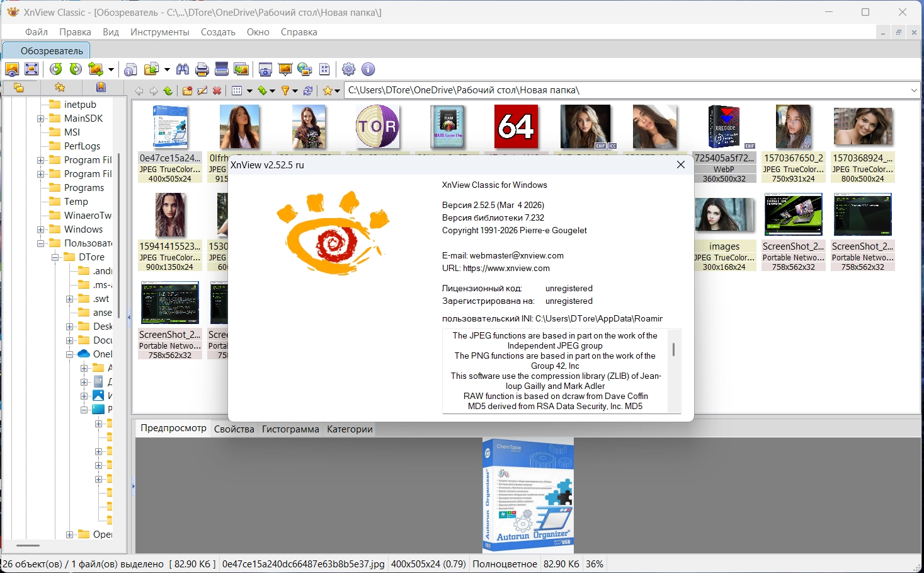Click the copy-to-folder toolbar icon
The width and height of the screenshot is (924, 573).
(151, 69)
